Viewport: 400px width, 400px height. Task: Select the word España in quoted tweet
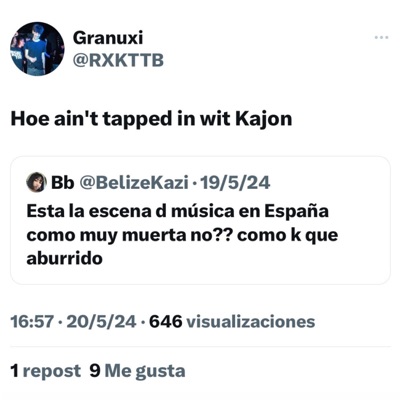[297, 211]
